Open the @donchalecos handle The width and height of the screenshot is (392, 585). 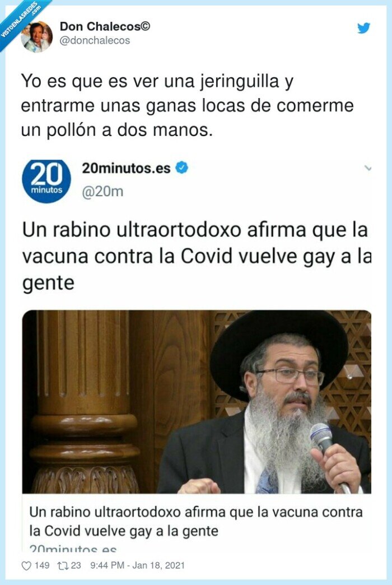(x=95, y=40)
